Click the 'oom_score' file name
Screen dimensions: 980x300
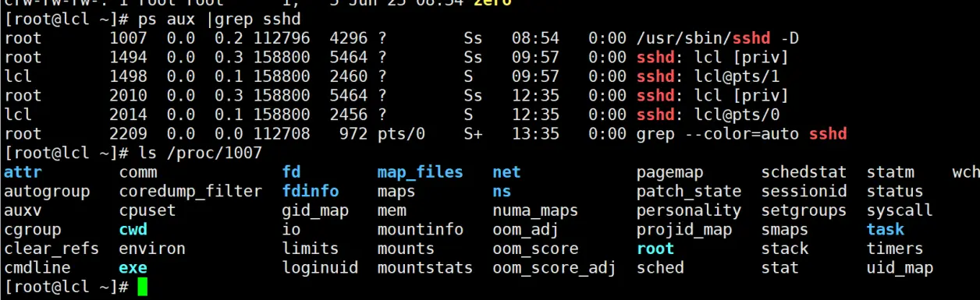535,249
